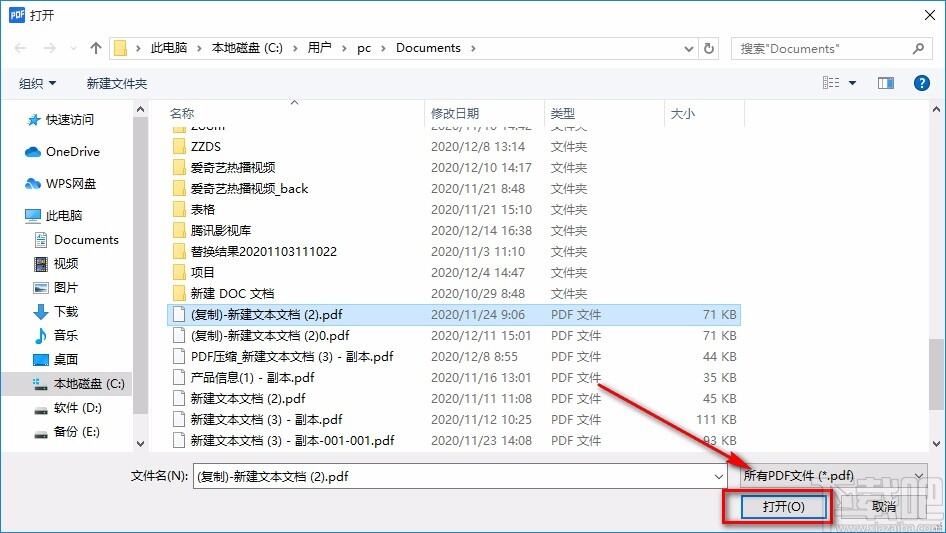Click 本地磁盘 (C:) in breadcrumb
The width and height of the screenshot is (946, 533).
click(x=247, y=48)
